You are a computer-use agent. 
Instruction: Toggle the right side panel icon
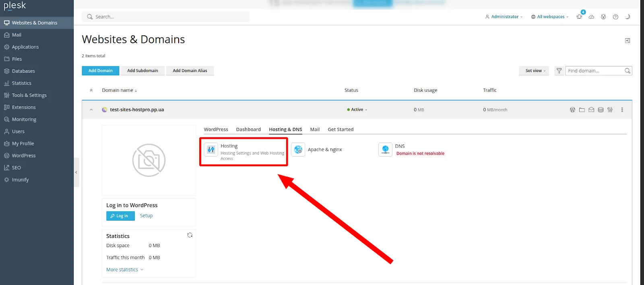tap(627, 41)
